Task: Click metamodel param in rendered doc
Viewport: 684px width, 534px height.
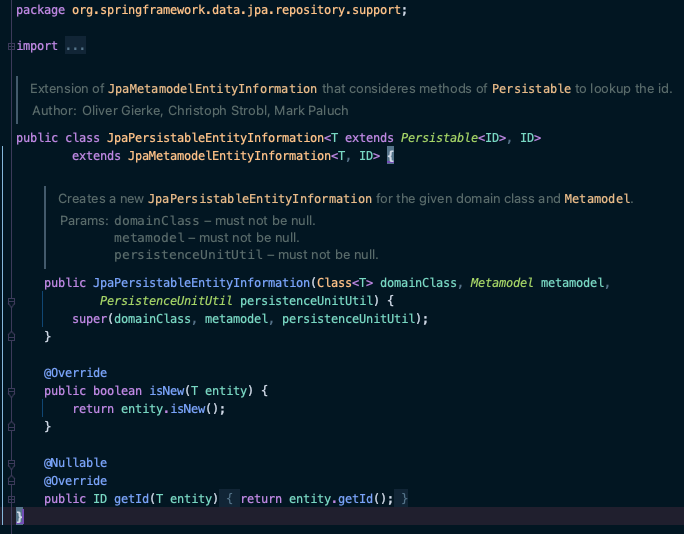Action: (x=149, y=238)
